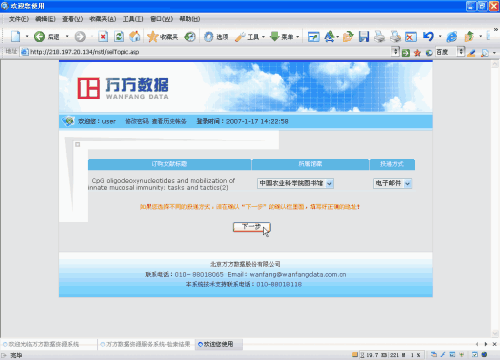This screenshot has height=360, width=500.
Task: Click the Save floppy disk icon
Action: 364,36
